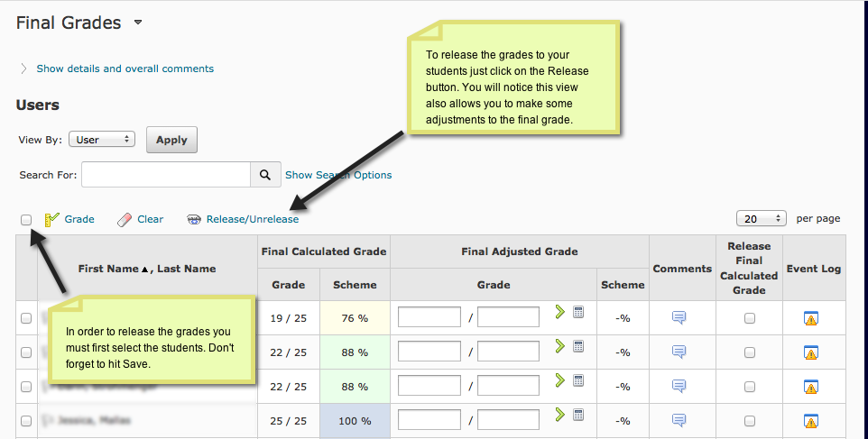Viewport: 868px width, 439px height.
Task: Open the Final Grades title context menu arrow
Action: coord(138,23)
